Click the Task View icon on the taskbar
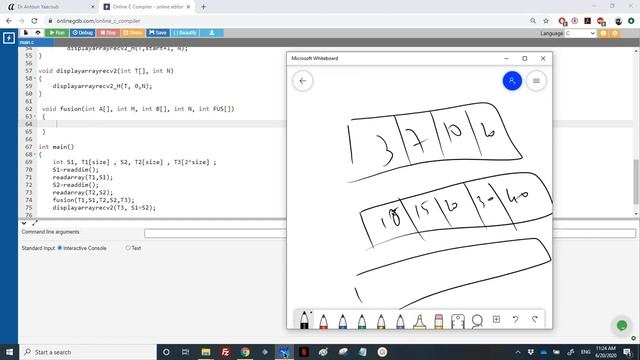This screenshot has height=360, width=640. (185, 352)
